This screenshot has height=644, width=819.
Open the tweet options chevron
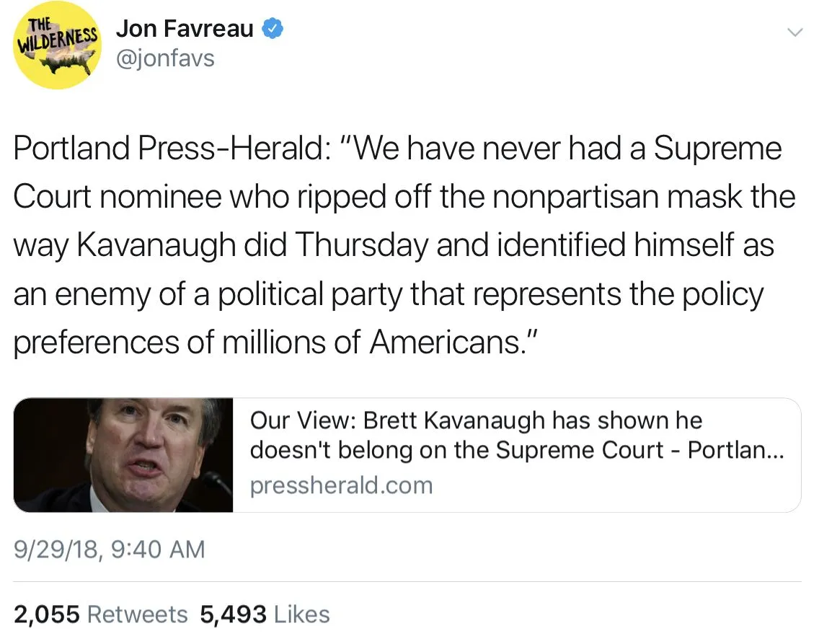click(x=794, y=32)
